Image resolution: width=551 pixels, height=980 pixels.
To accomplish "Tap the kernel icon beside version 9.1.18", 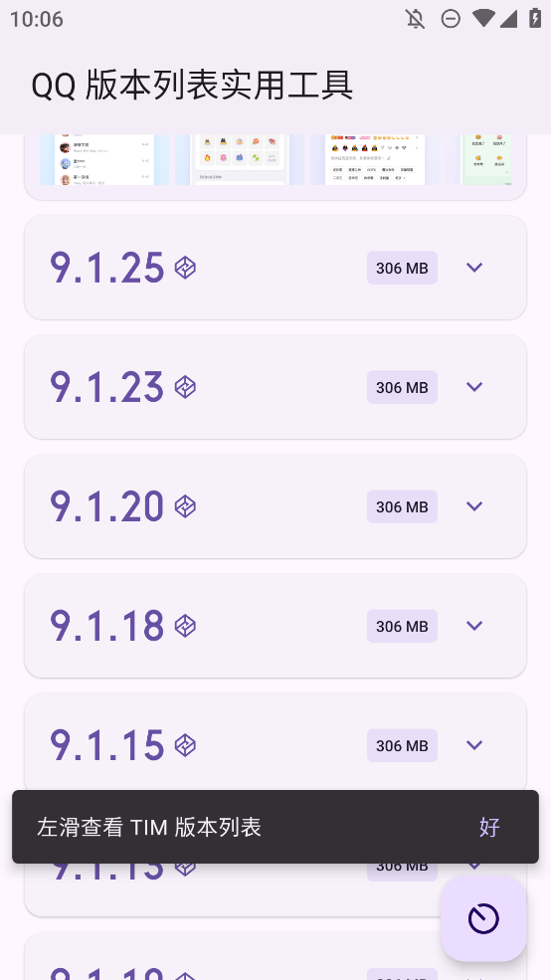I will [185, 626].
